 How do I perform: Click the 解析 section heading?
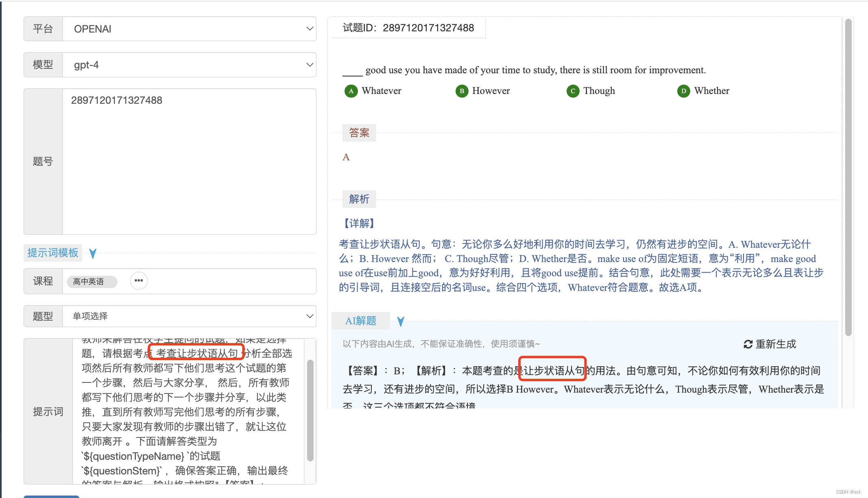359,199
